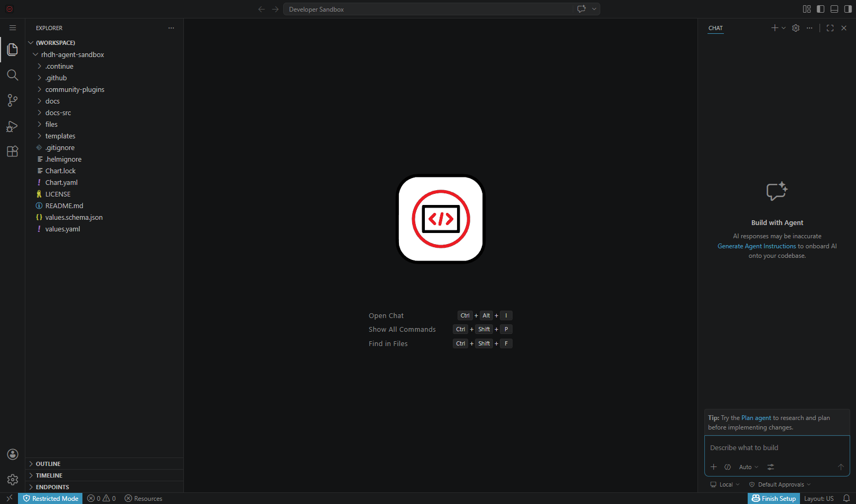856x504 pixels.
Task: Expand the docs-src folder
Action: [x=105, y=113]
